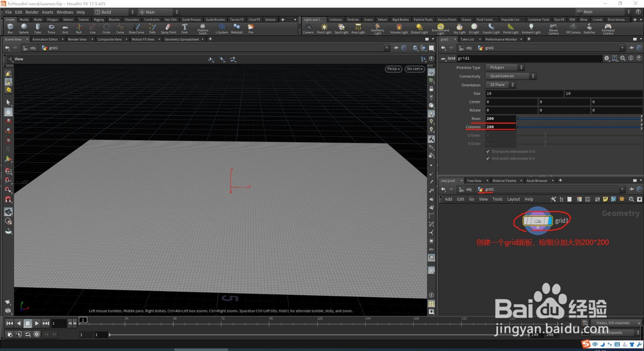
Task: Click the Columns value field
Action: point(500,127)
